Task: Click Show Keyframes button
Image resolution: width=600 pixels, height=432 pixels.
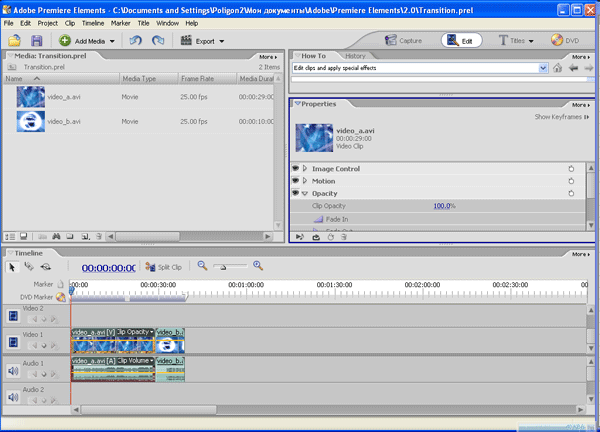Action: [562, 117]
